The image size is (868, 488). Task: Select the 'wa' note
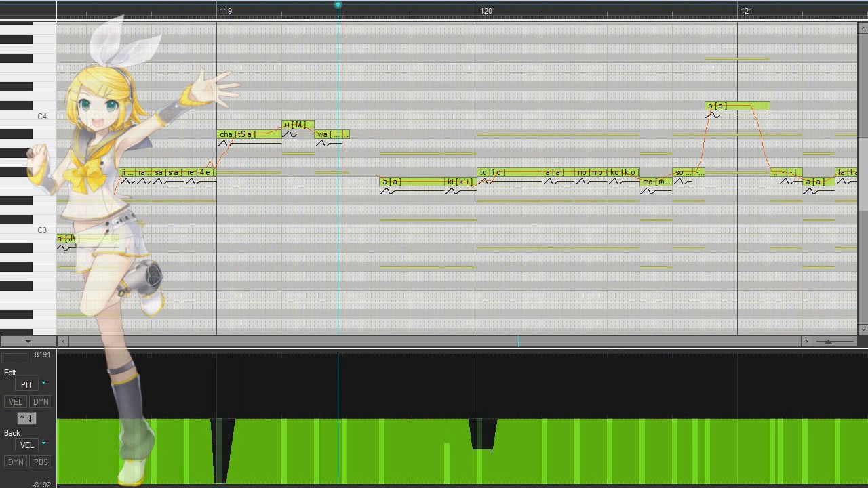[332, 134]
